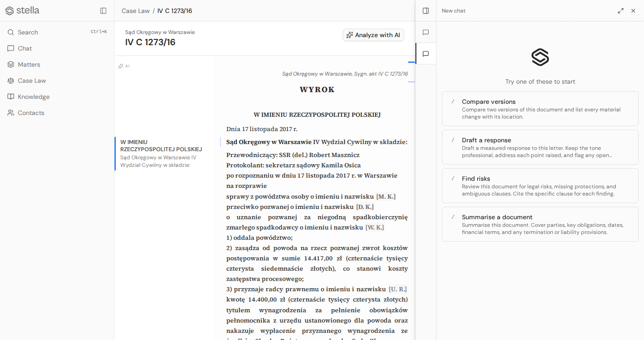
Task: Open the Knowledge book icon
Action: pos(11,97)
